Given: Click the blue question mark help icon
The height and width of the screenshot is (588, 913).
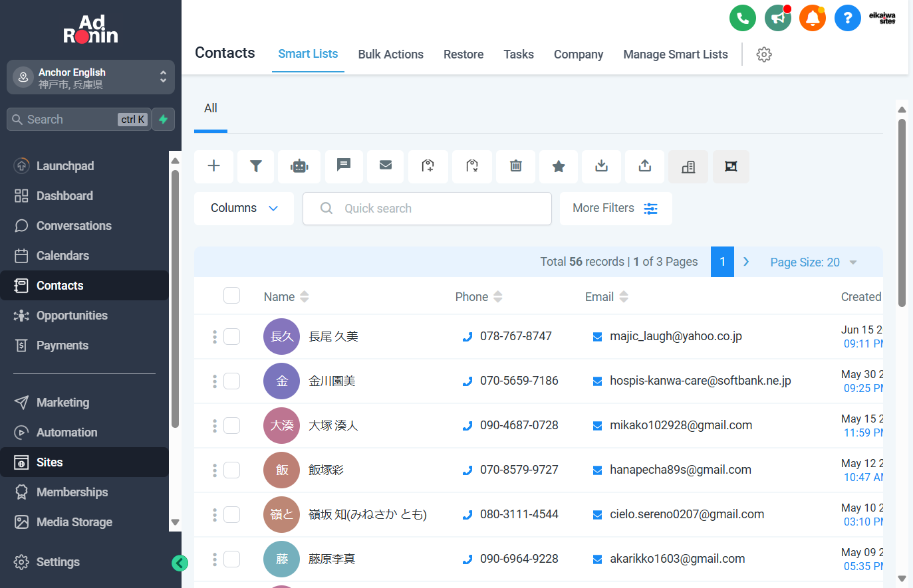Looking at the screenshot, I should pos(847,18).
